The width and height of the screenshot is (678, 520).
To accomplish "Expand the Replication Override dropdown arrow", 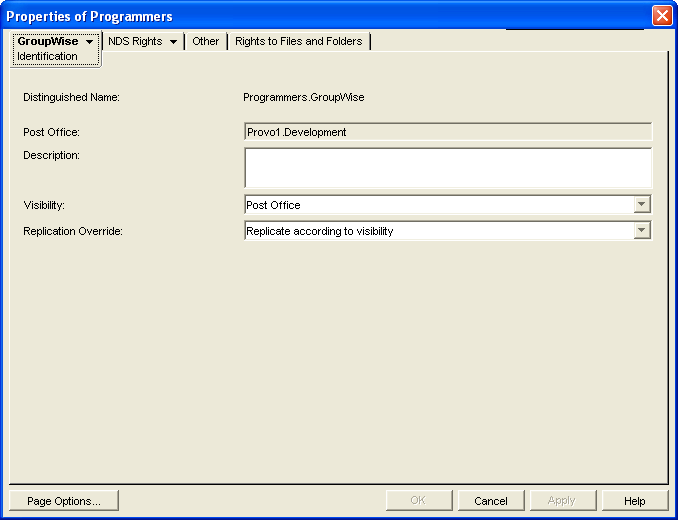I will click(x=642, y=230).
